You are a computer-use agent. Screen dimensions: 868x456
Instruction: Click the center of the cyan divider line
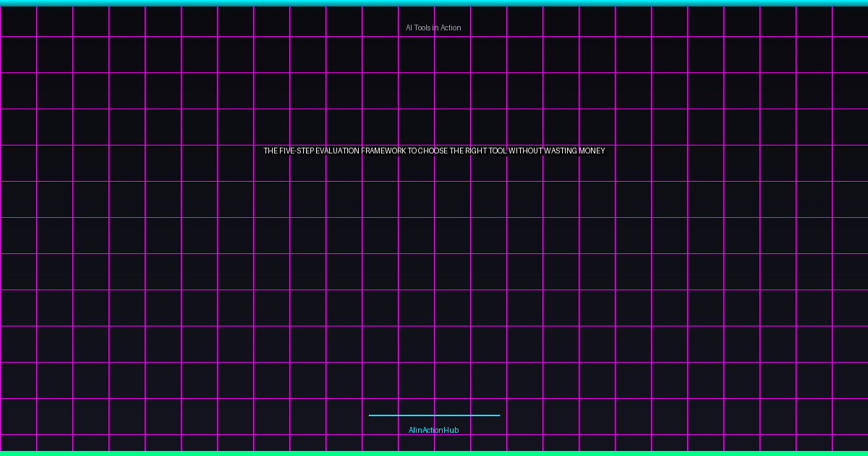click(434, 415)
